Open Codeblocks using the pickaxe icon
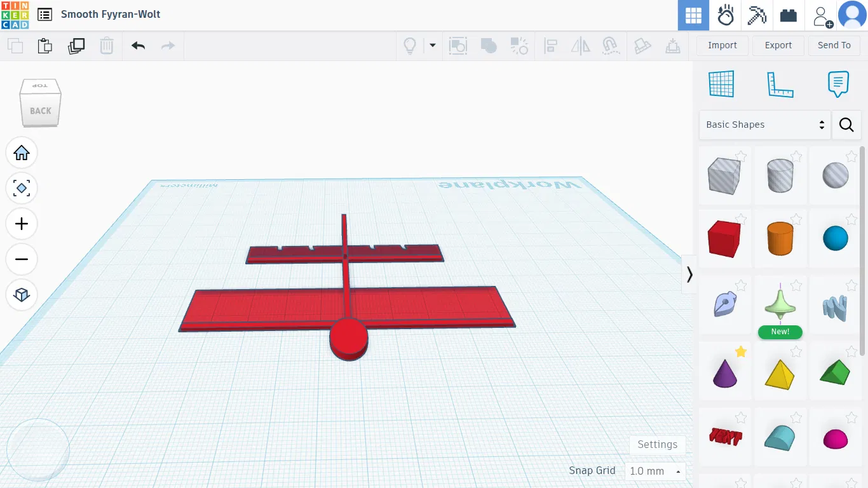 757,15
